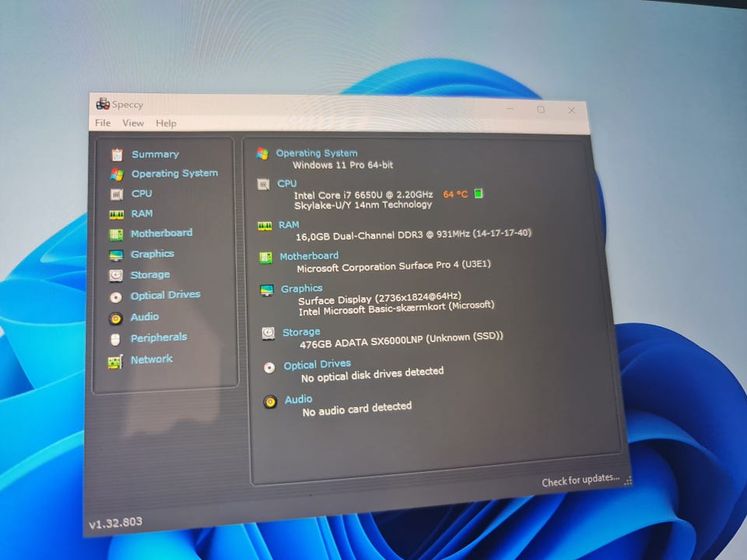747x560 pixels.
Task: Show the RAM section from sidebar
Action: click(x=142, y=213)
